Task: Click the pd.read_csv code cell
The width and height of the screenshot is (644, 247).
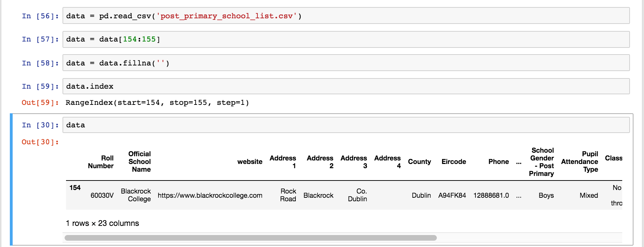Action: click(x=346, y=16)
